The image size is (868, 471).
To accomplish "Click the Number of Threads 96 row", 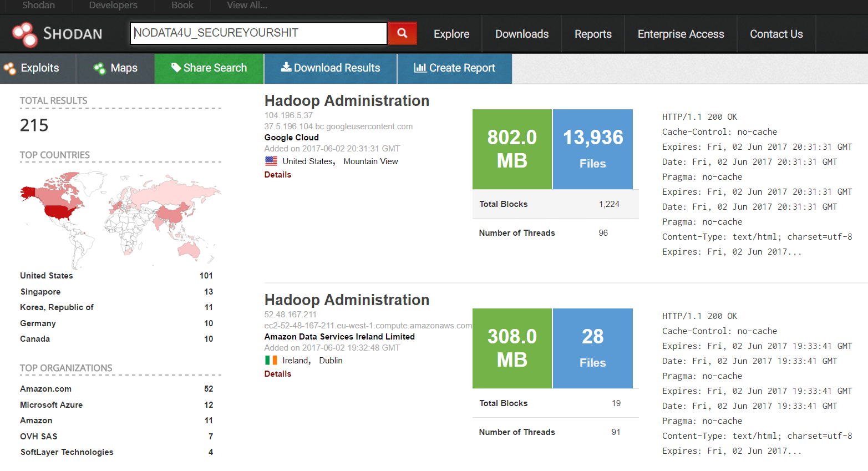I will 556,233.
